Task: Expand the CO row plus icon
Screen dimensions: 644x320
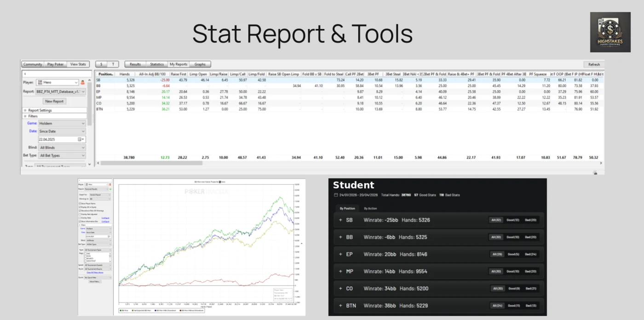Action: (341, 288)
